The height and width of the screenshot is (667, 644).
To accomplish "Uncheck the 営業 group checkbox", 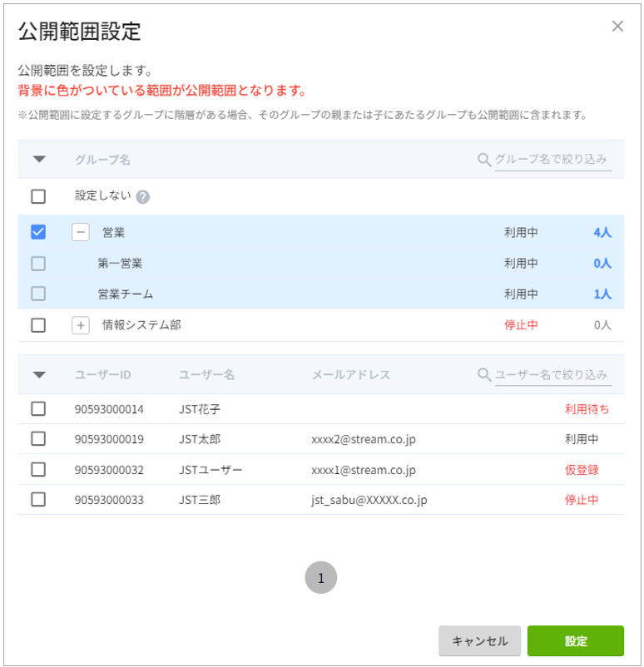I will click(x=38, y=232).
